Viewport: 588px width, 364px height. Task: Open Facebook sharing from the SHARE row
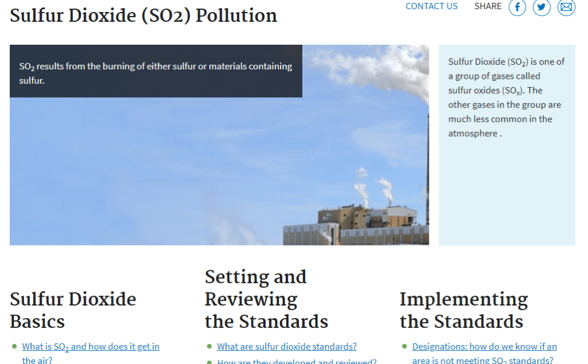517,7
